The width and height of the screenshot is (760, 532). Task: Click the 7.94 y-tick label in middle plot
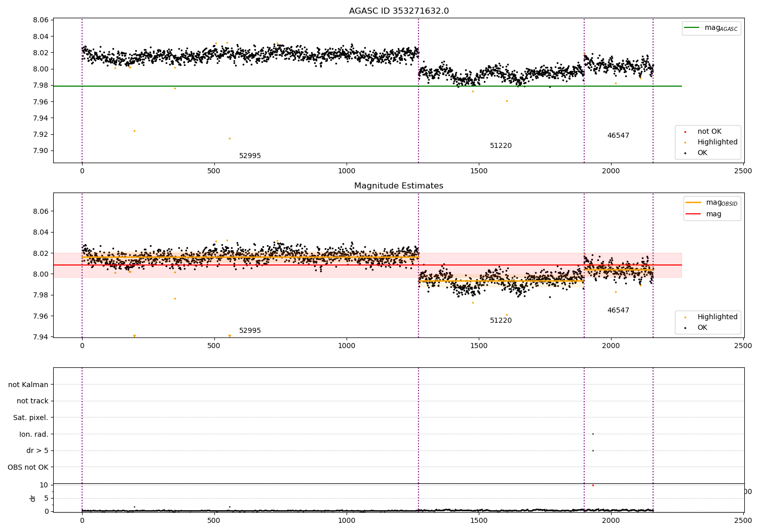pyautogui.click(x=40, y=337)
